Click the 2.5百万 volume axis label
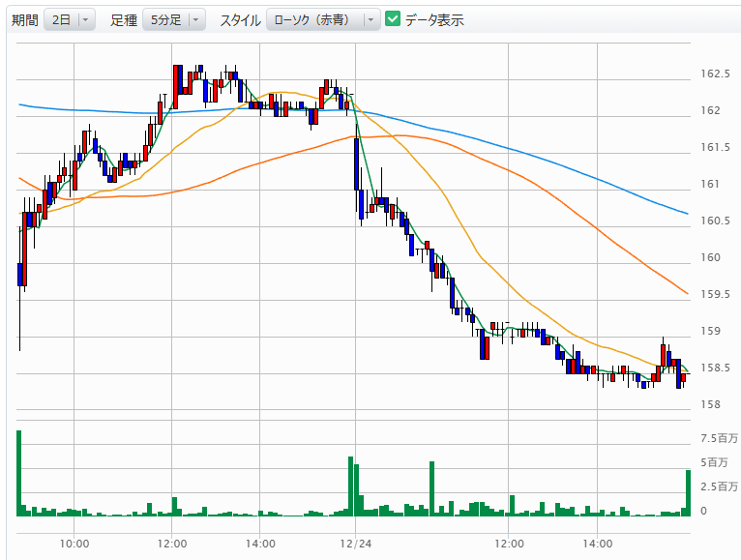This screenshot has width=741, height=560. [720, 486]
